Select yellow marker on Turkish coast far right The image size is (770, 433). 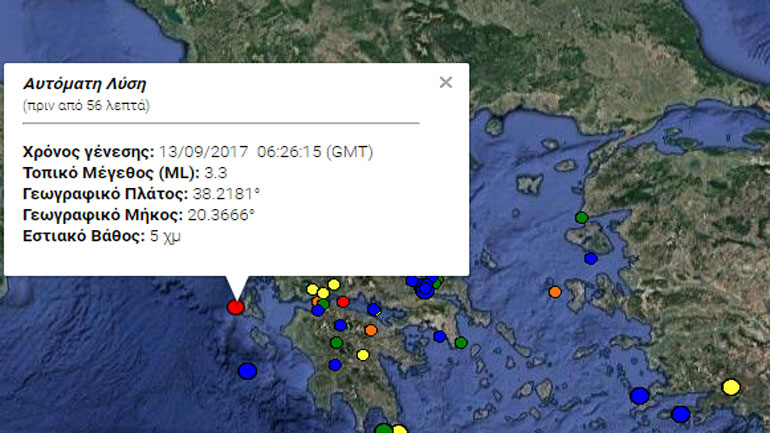pos(731,387)
